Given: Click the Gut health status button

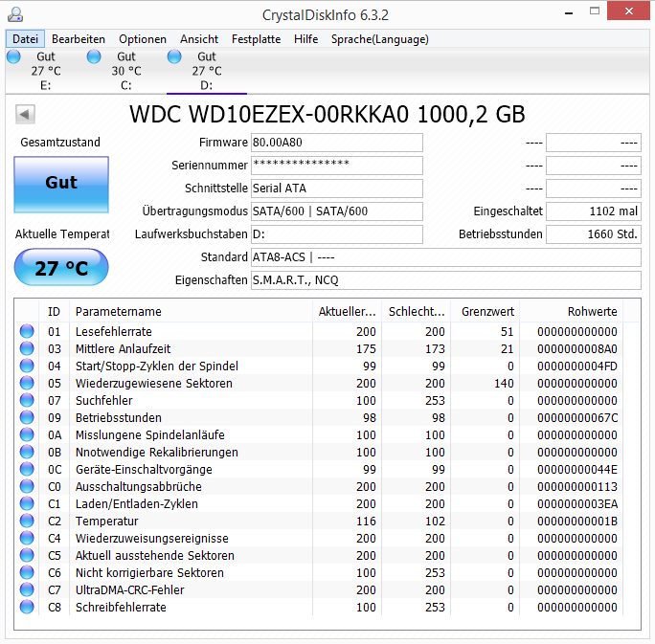Looking at the screenshot, I should (x=61, y=185).
